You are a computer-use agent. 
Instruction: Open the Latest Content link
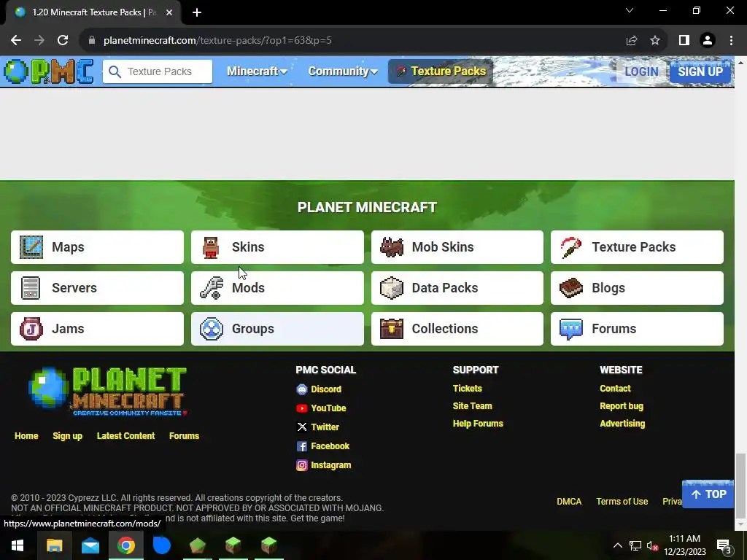click(x=125, y=436)
